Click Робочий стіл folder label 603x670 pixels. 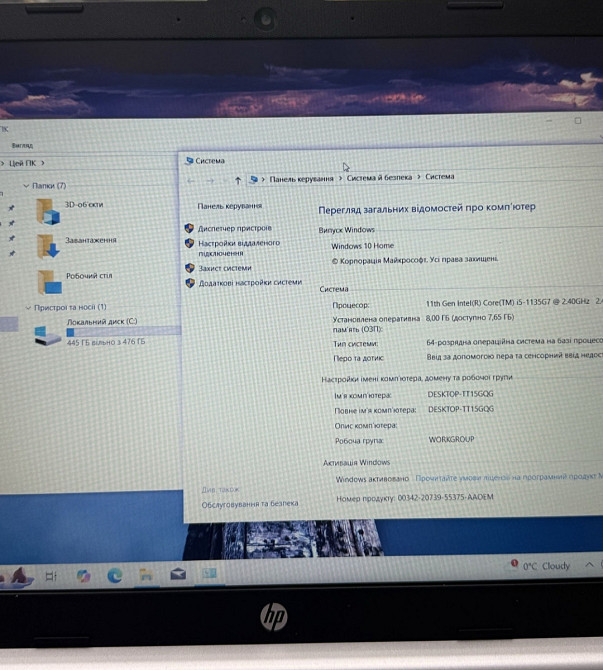point(89,276)
